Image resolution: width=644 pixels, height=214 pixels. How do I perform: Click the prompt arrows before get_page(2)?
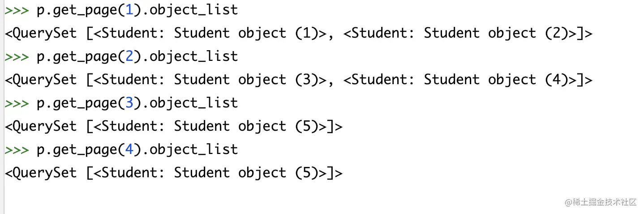pyautogui.click(x=17, y=57)
